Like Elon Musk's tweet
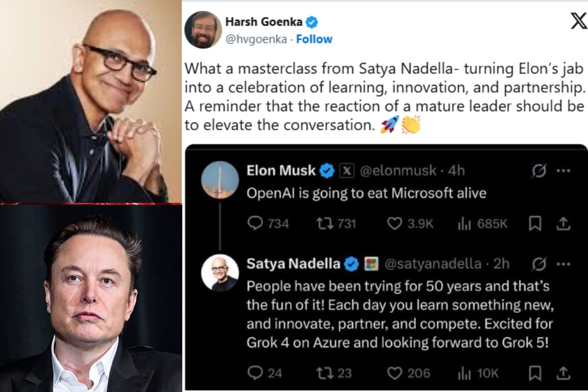 pyautogui.click(x=395, y=224)
